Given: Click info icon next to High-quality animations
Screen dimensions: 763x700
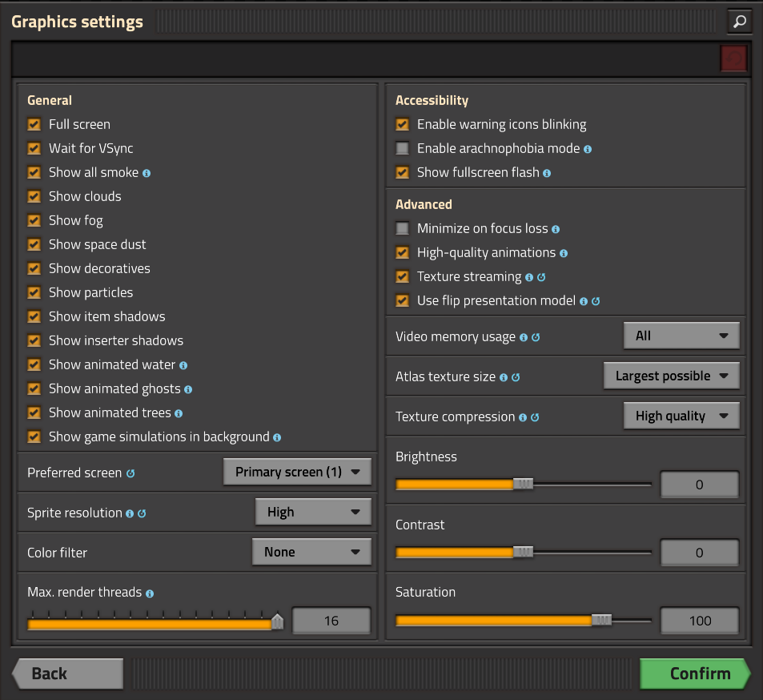Looking at the screenshot, I should [564, 253].
